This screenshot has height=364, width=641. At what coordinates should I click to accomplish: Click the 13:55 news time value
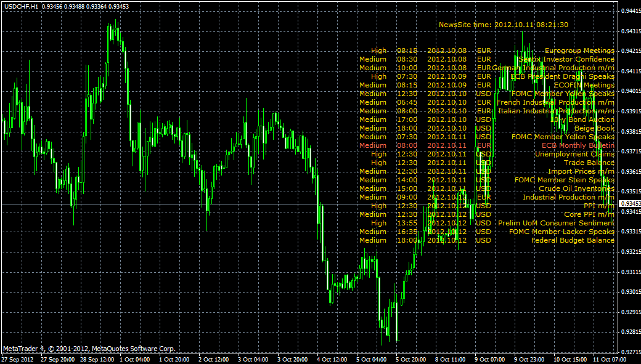(x=407, y=223)
